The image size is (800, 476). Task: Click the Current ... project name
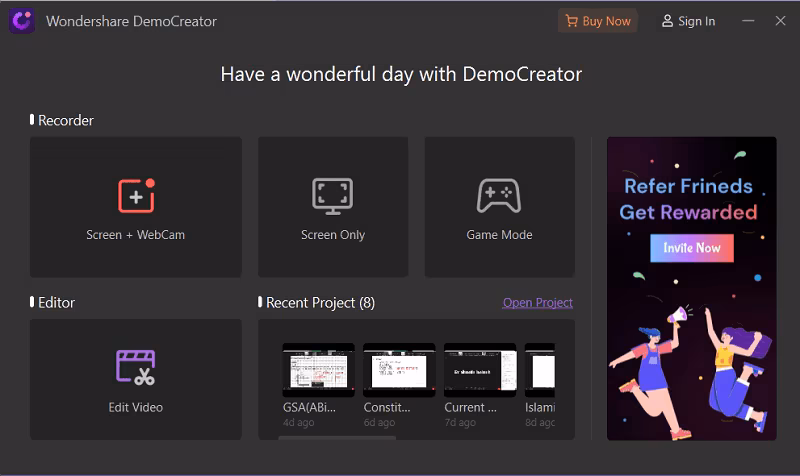[x=470, y=407]
